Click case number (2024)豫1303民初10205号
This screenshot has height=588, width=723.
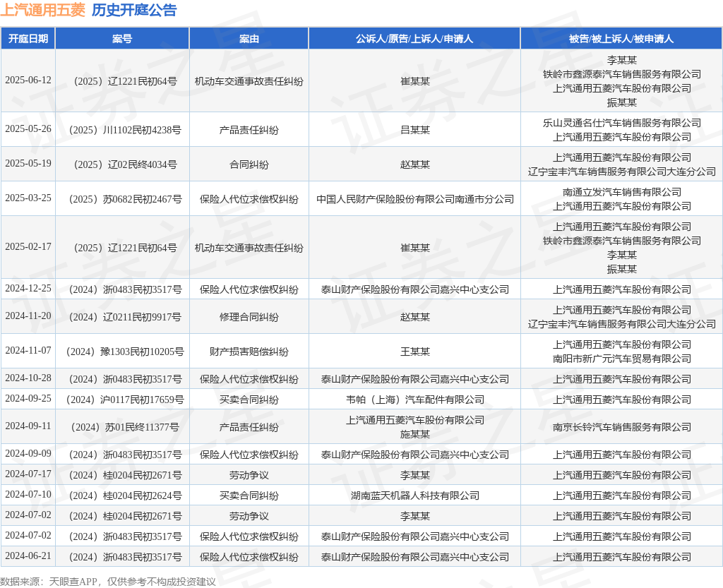124,352
